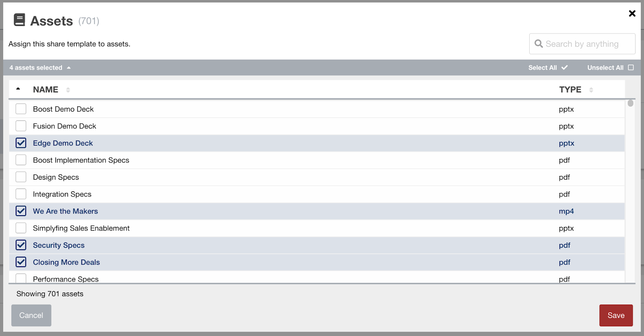
Task: Close the Assets dialog
Action: click(x=632, y=14)
